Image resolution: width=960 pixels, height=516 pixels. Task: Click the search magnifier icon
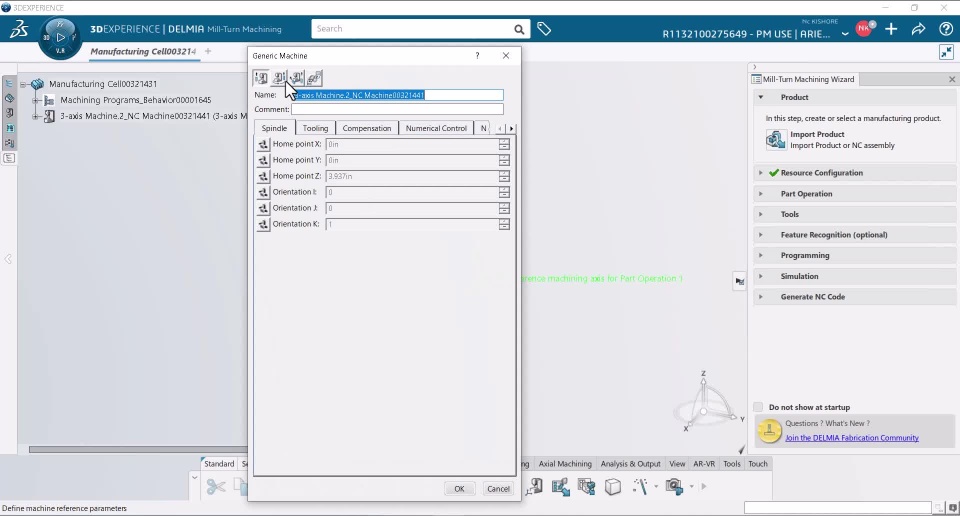click(519, 29)
